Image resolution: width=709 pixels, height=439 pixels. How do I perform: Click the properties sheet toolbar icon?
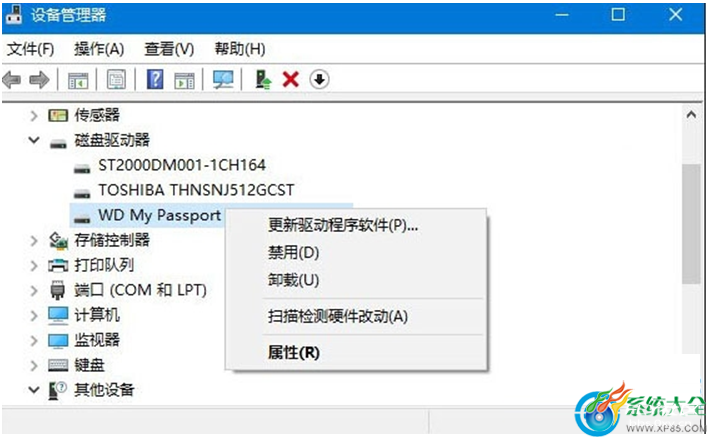[117, 80]
